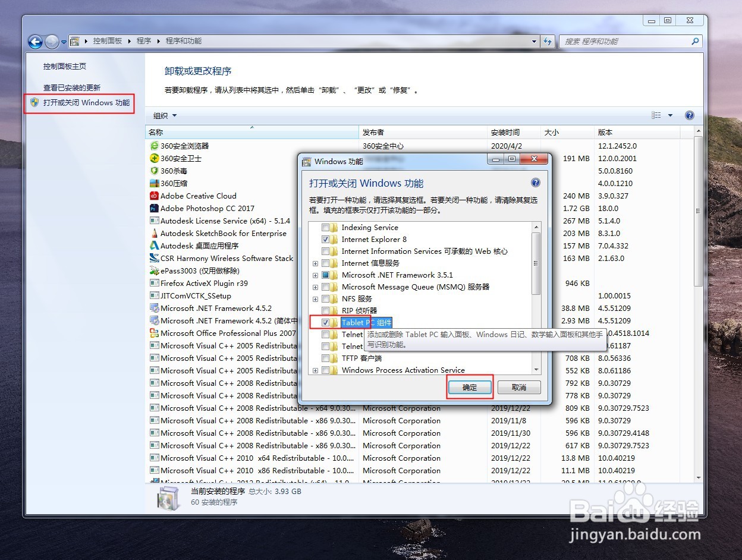Click the 360安全卫士 program icon
The image size is (742, 560).
pos(155,158)
